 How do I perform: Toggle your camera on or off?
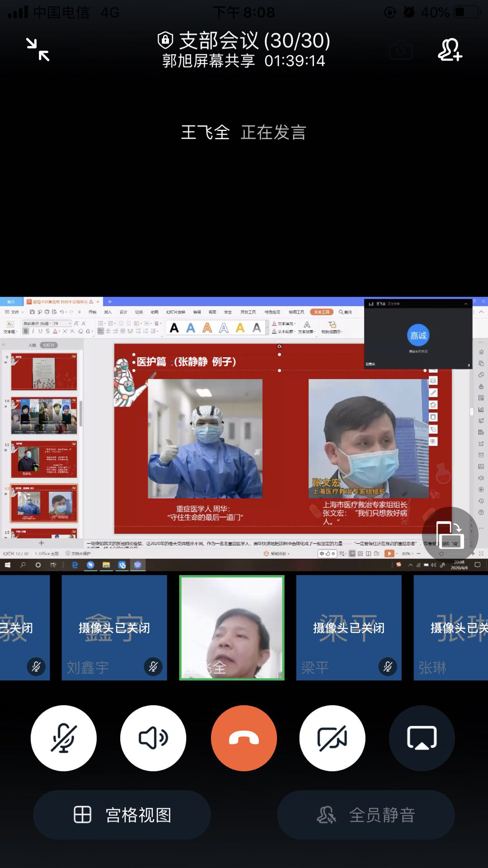[x=332, y=738]
